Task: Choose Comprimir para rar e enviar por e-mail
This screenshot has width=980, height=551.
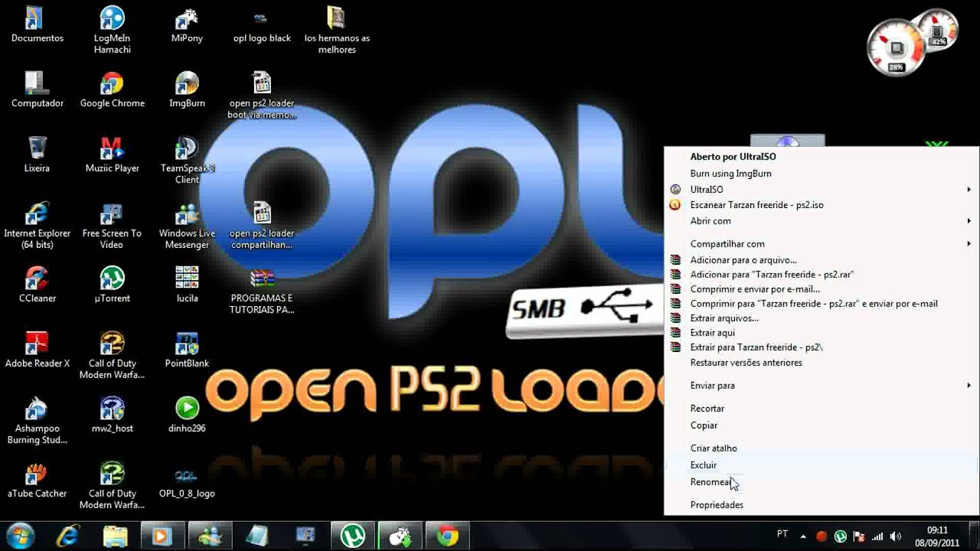Action: pyautogui.click(x=821, y=304)
